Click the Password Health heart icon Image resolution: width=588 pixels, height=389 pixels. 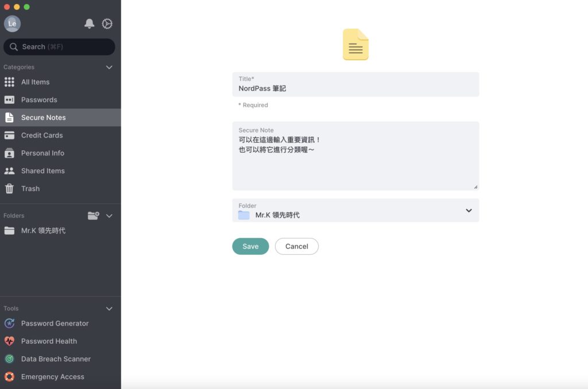tap(9, 341)
